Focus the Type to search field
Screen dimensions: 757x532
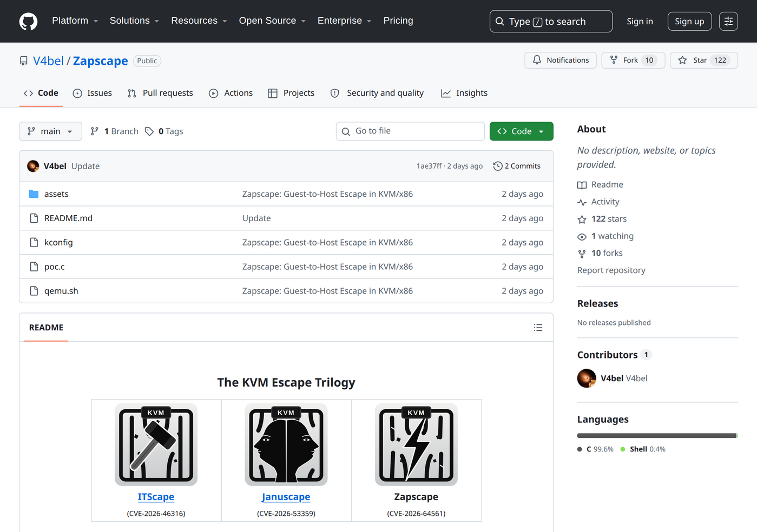pos(551,22)
